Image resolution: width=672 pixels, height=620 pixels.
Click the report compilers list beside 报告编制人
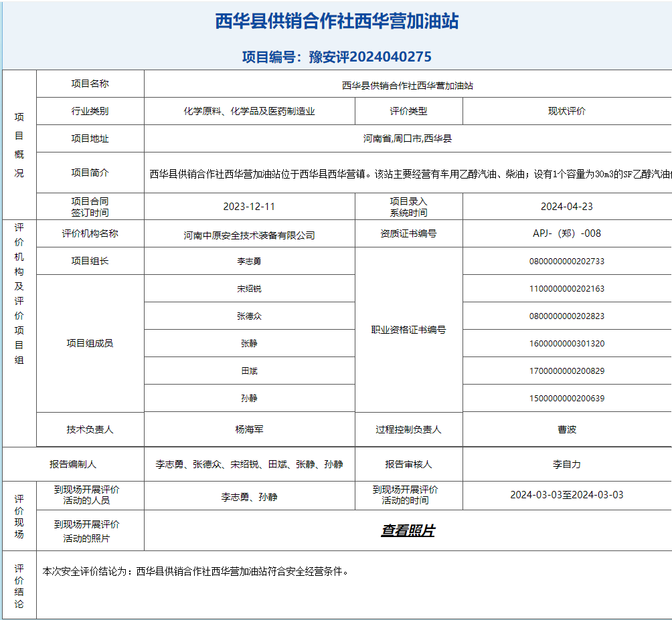(x=250, y=464)
